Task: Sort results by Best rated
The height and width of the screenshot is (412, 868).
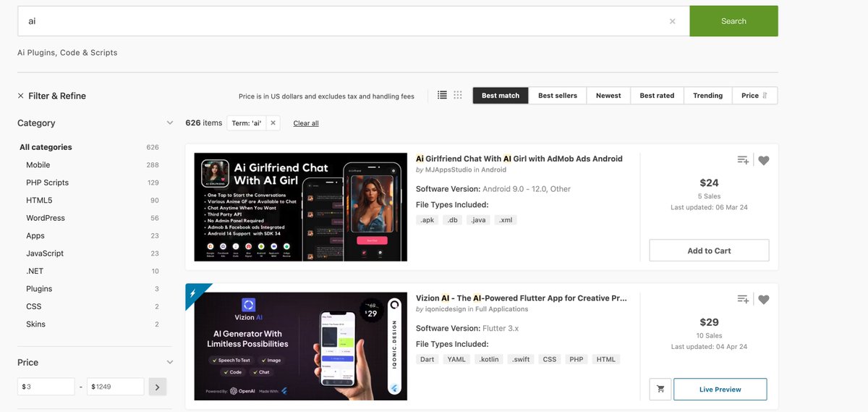Action: coord(657,96)
